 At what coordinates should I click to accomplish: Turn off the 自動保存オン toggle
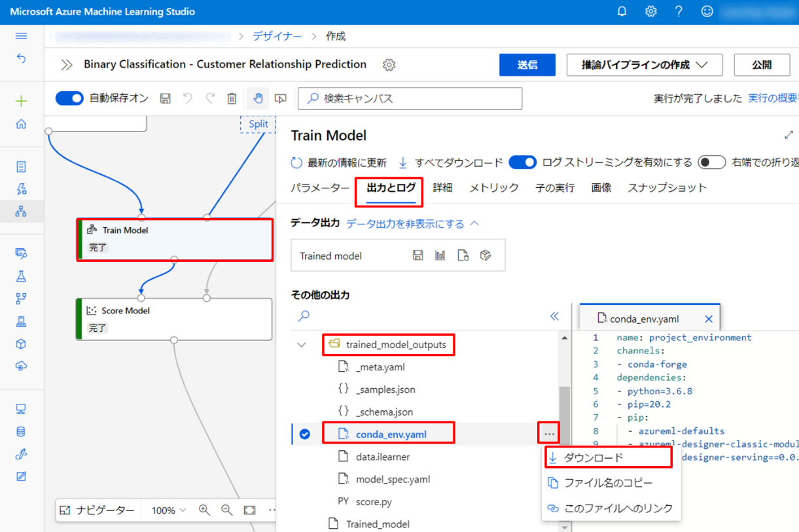click(x=69, y=98)
